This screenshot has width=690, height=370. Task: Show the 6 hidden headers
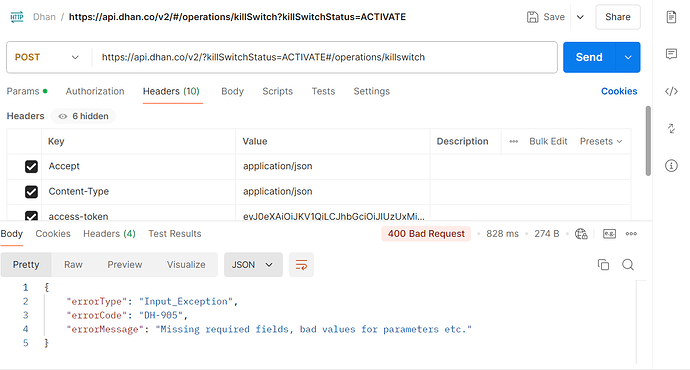coord(84,116)
